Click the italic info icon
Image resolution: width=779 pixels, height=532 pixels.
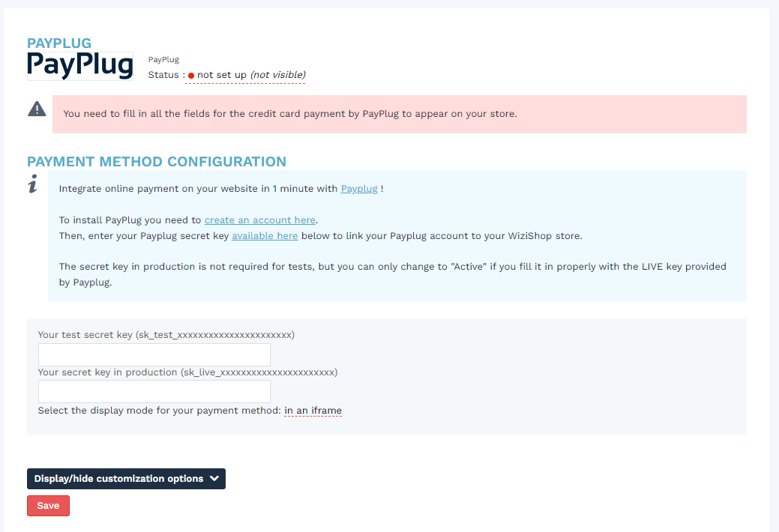33,184
